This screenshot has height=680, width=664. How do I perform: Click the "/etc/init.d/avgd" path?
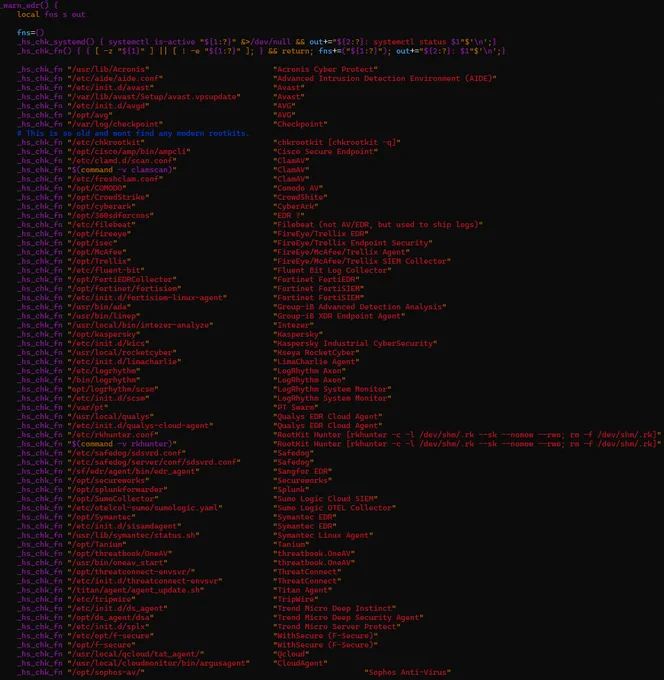[108, 106]
